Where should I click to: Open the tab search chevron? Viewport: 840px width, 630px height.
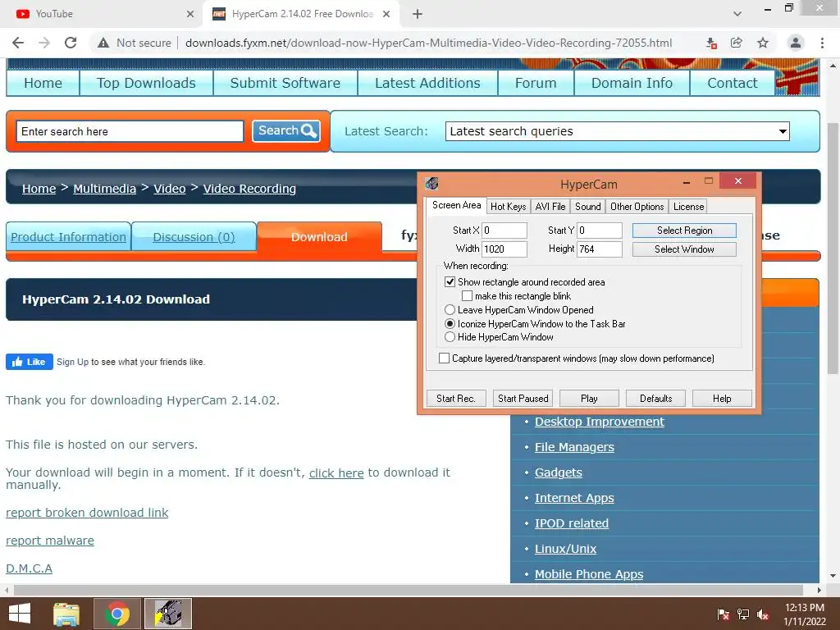[737, 14]
